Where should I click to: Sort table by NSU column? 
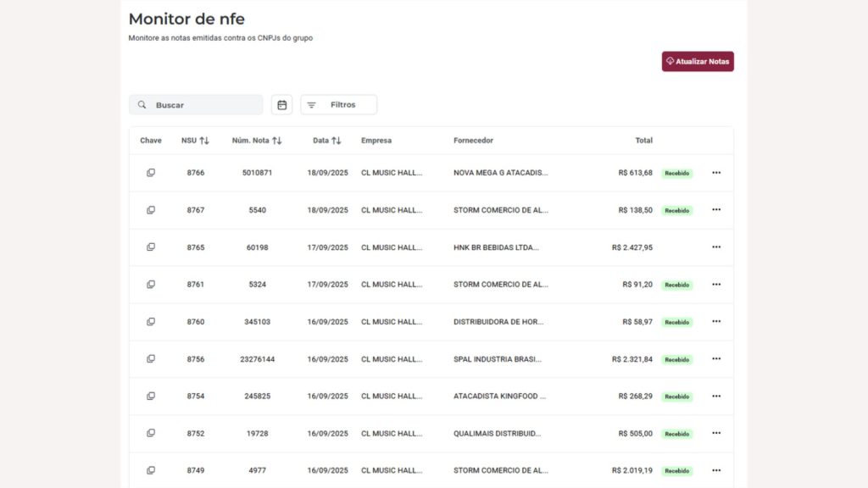pos(195,141)
